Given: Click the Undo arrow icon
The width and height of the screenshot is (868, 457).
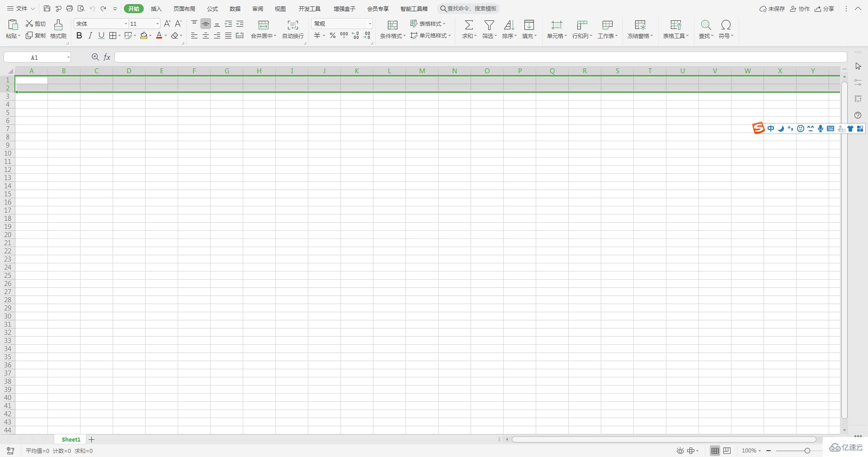Looking at the screenshot, I should point(92,9).
